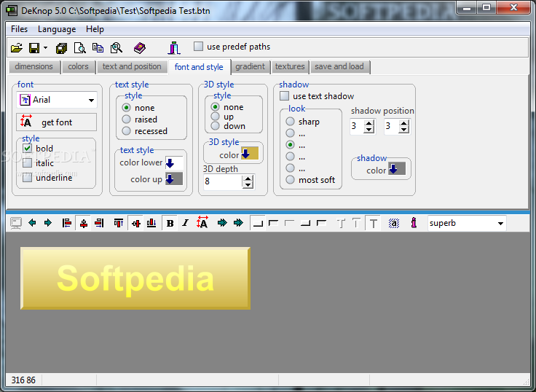
Task: Align text left in lower toolbar
Action: click(67, 224)
